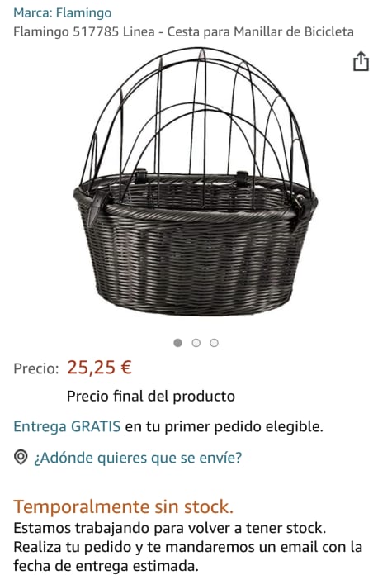Open the wicker bicycle basket product photo
This screenshot has height=575, width=392.
[196, 182]
